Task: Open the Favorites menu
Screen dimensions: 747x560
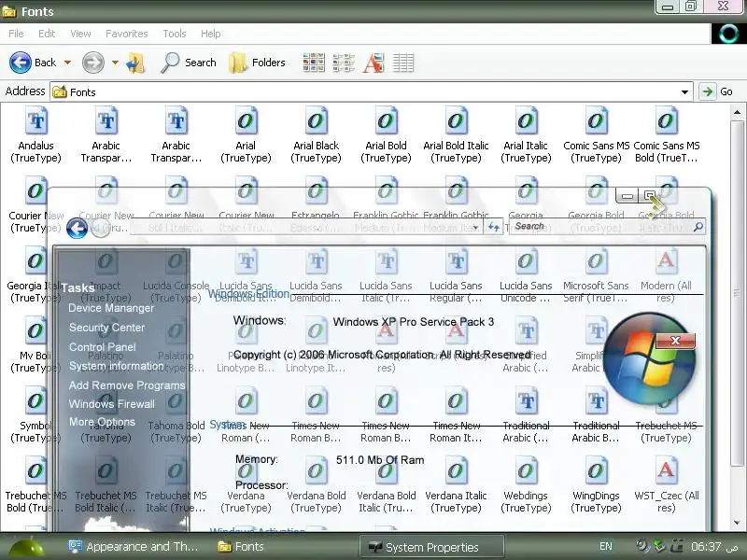Action: (x=127, y=34)
